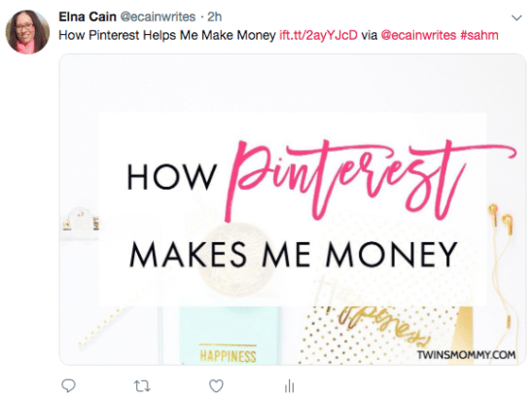Screen dimensions: 532x394
Task: Click the reply speech bubble icon
Action: point(68,385)
